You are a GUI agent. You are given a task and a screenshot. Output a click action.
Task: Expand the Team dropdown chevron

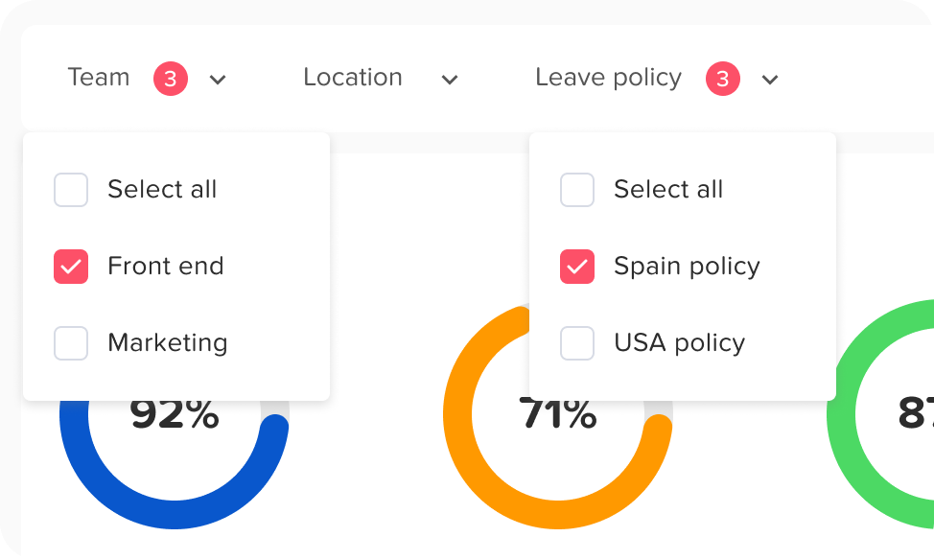[x=218, y=80]
